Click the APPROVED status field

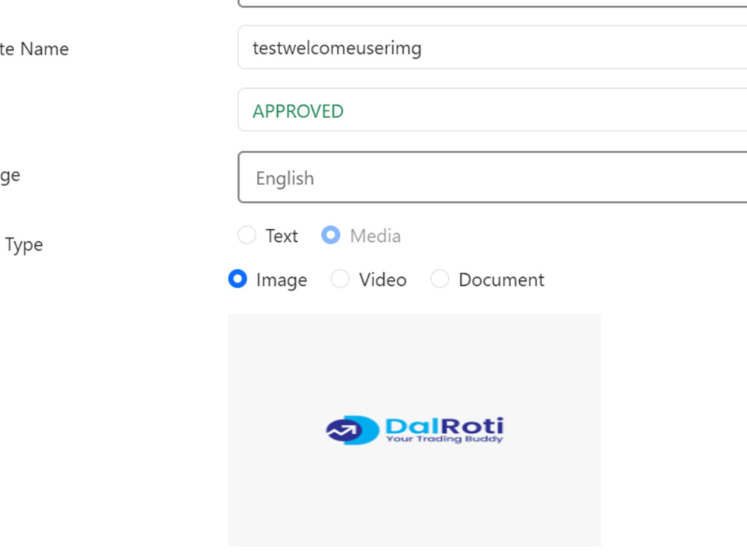tap(492, 110)
